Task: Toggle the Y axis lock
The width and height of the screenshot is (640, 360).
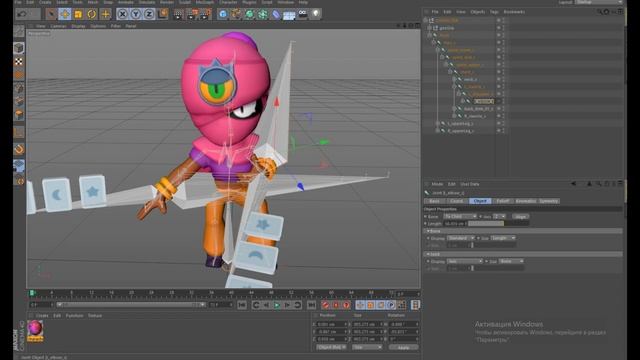Action: point(136,14)
